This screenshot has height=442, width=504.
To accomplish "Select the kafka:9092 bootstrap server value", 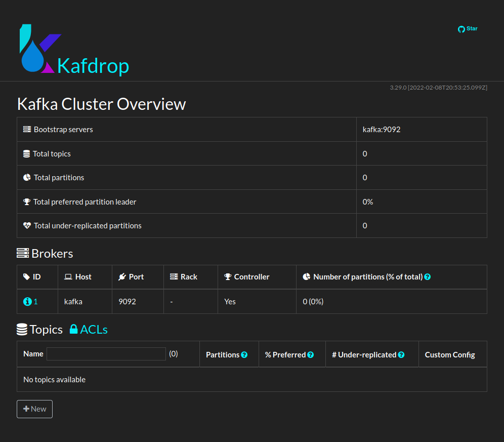I will click(x=382, y=129).
